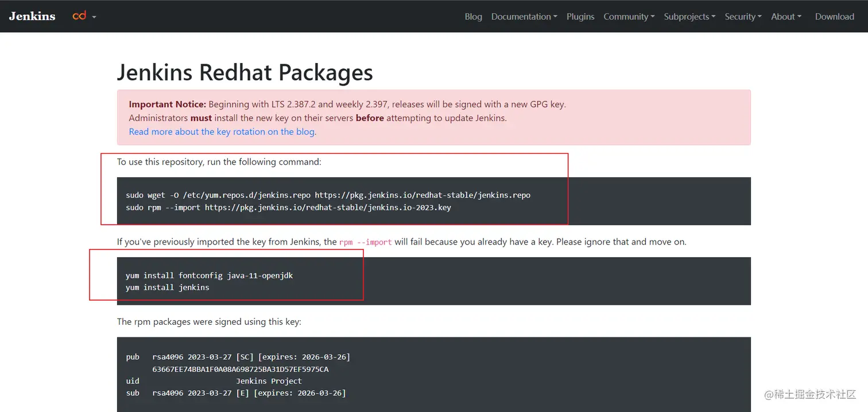Click the Jenkins logo in the navbar
Image resolution: width=868 pixels, height=412 pixels.
(x=32, y=16)
